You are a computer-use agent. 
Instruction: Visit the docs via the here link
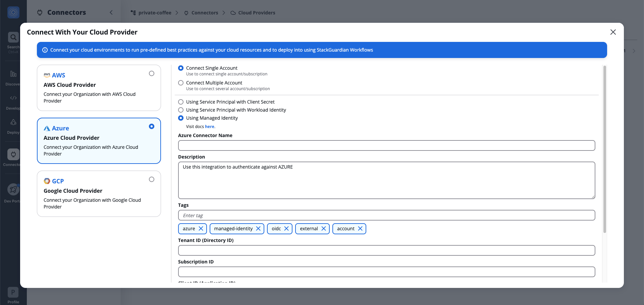(210, 126)
